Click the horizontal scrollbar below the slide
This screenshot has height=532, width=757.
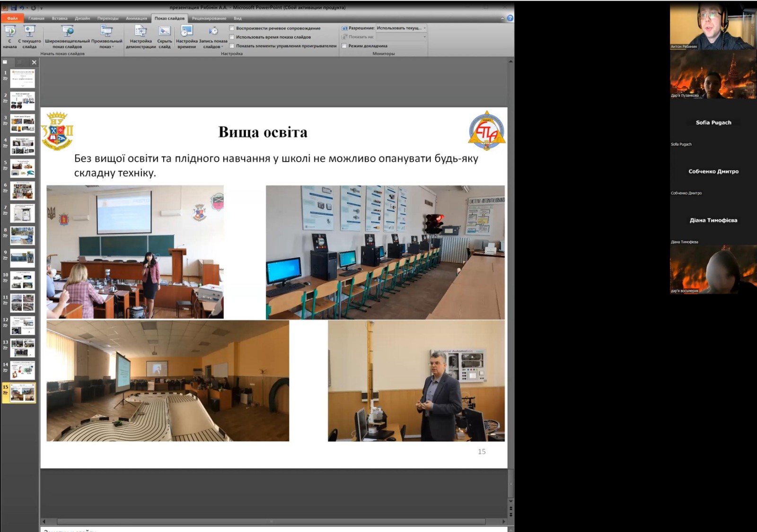[x=271, y=521]
